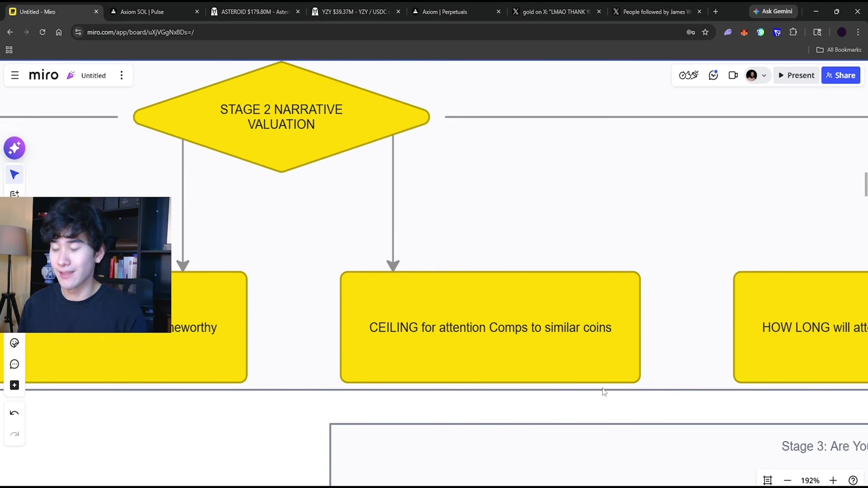This screenshot has width=868, height=488.
Task: Click the blue Share button
Action: coord(840,75)
